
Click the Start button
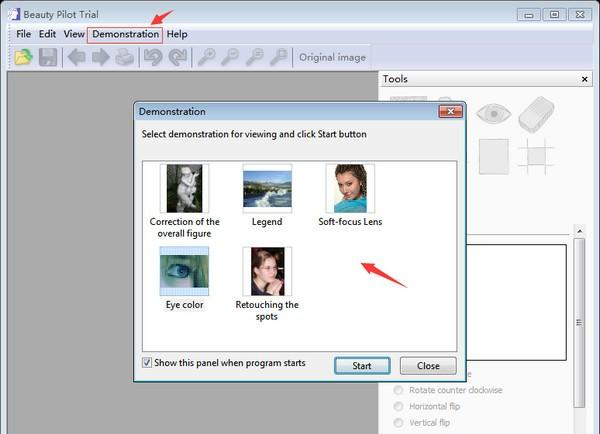[x=362, y=366]
